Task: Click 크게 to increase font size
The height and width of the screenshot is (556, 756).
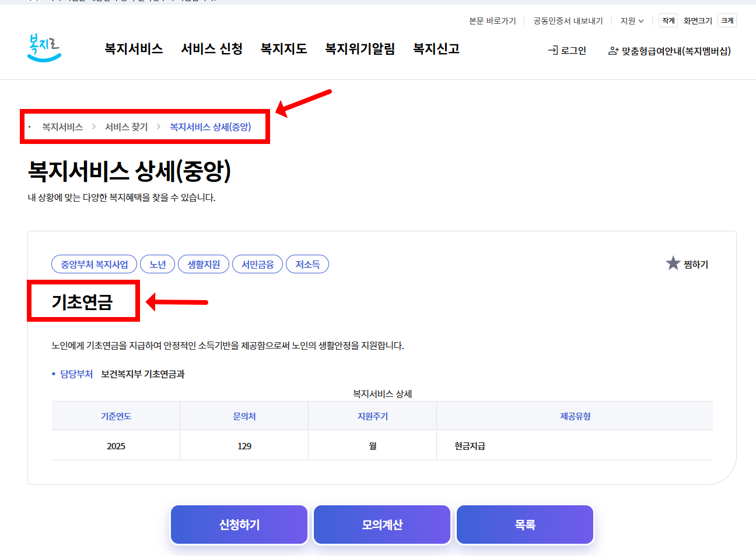Action: click(x=727, y=20)
